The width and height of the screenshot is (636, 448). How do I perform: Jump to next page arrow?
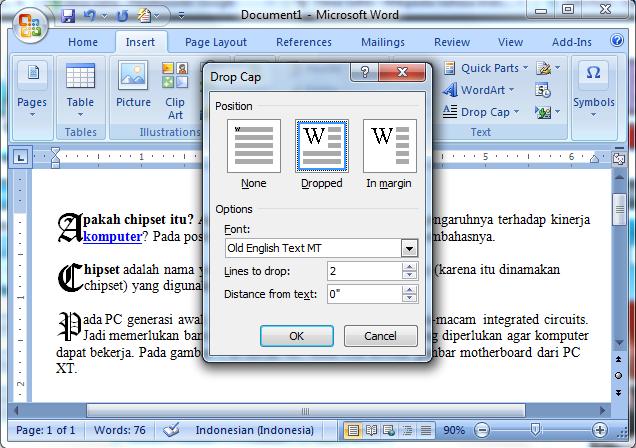coord(619,392)
